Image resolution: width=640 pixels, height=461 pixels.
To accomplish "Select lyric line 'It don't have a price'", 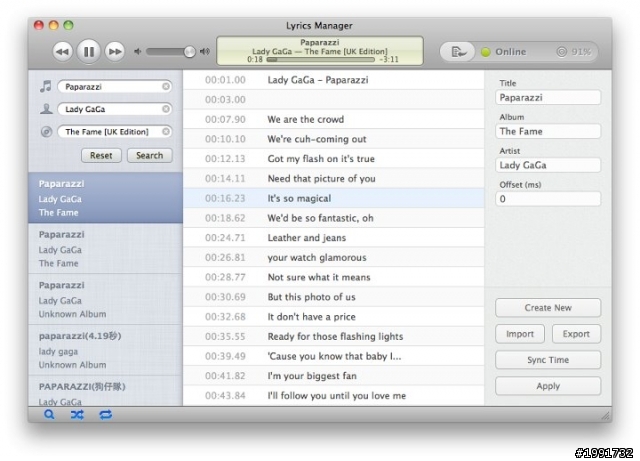I will (x=333, y=316).
